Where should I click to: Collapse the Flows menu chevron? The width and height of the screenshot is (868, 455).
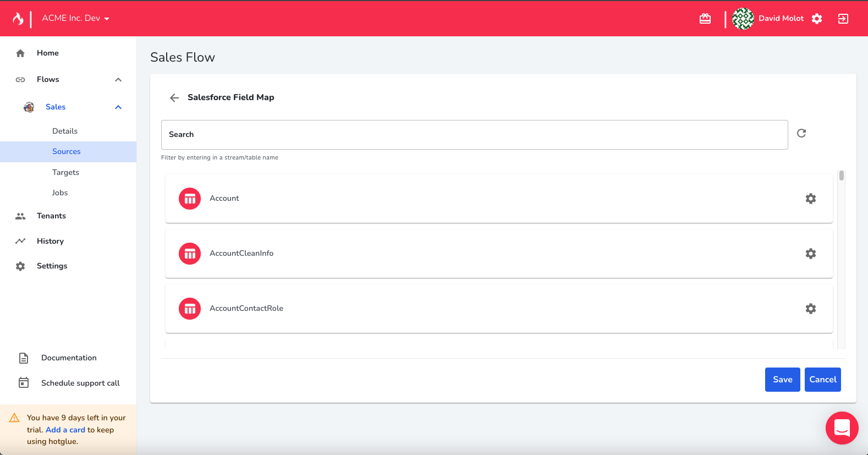click(118, 80)
